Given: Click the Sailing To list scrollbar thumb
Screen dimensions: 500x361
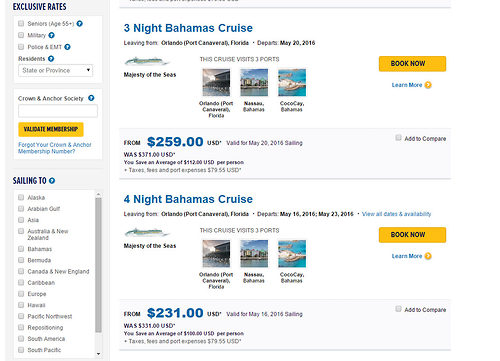Looking at the screenshot, I should click(98, 265).
